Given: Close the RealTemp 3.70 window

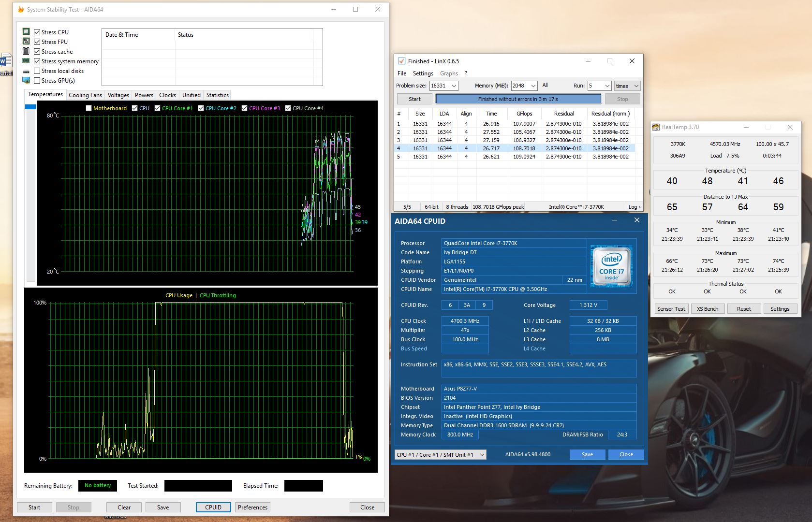Looking at the screenshot, I should click(790, 127).
